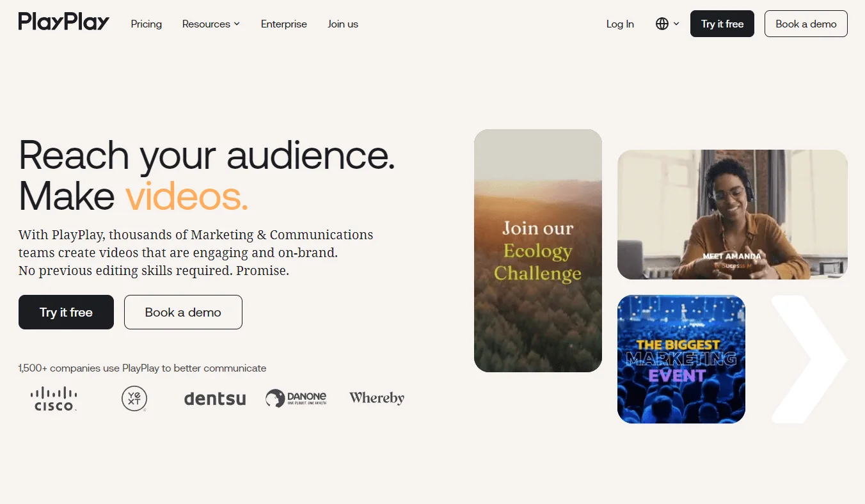Click the Yext circular logo
Screen dimensions: 865x504
[134, 398]
